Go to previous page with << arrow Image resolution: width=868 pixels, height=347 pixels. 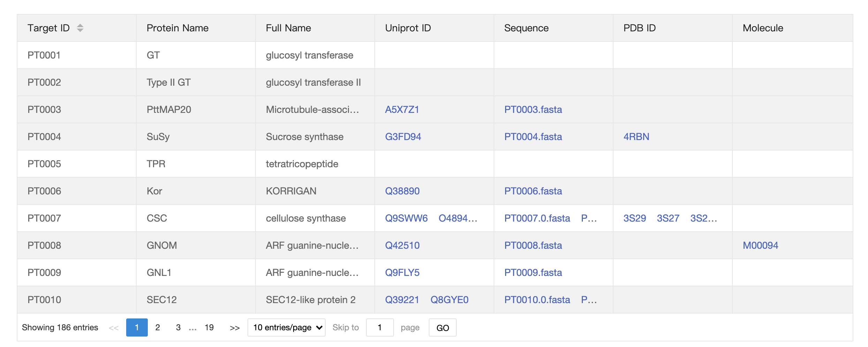[114, 328]
